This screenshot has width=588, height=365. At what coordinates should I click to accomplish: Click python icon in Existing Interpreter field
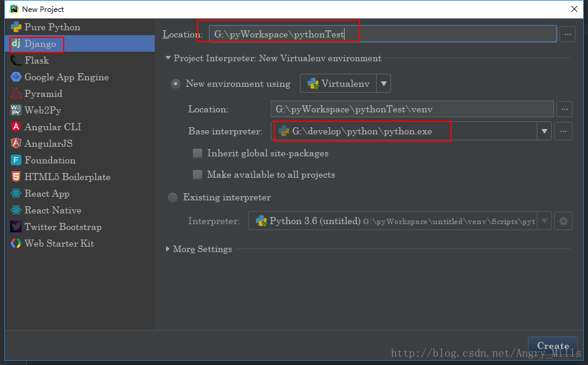tap(261, 221)
